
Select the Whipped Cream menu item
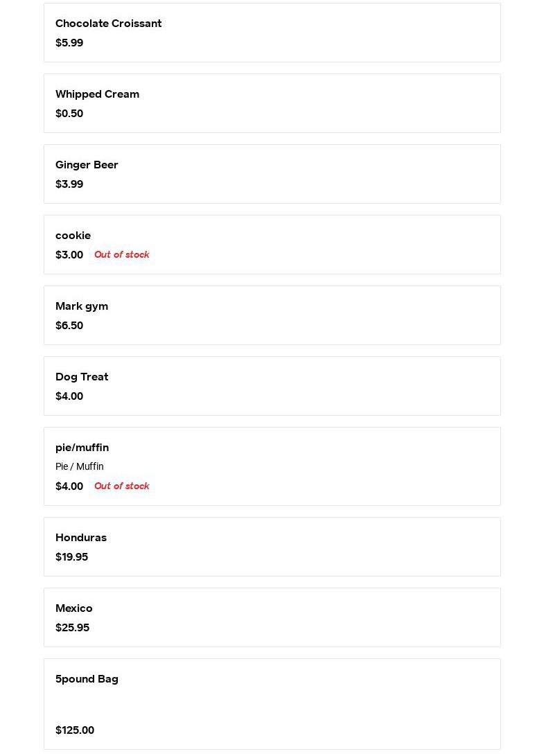[x=272, y=103]
